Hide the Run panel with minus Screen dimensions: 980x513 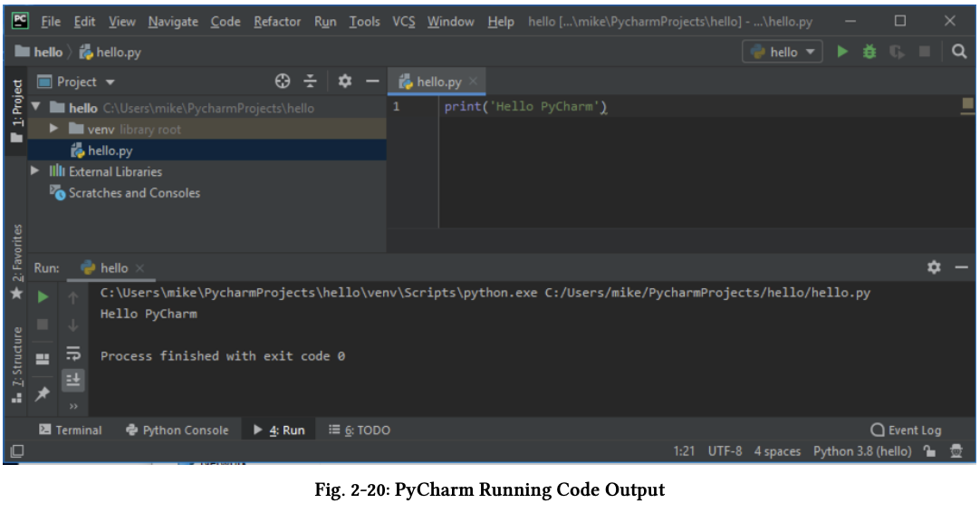[961, 267]
